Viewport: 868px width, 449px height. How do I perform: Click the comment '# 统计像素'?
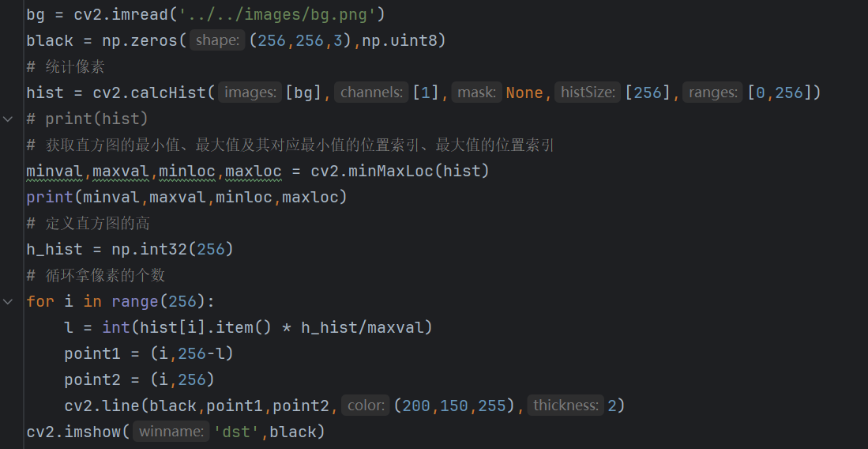pyautogui.click(x=66, y=66)
